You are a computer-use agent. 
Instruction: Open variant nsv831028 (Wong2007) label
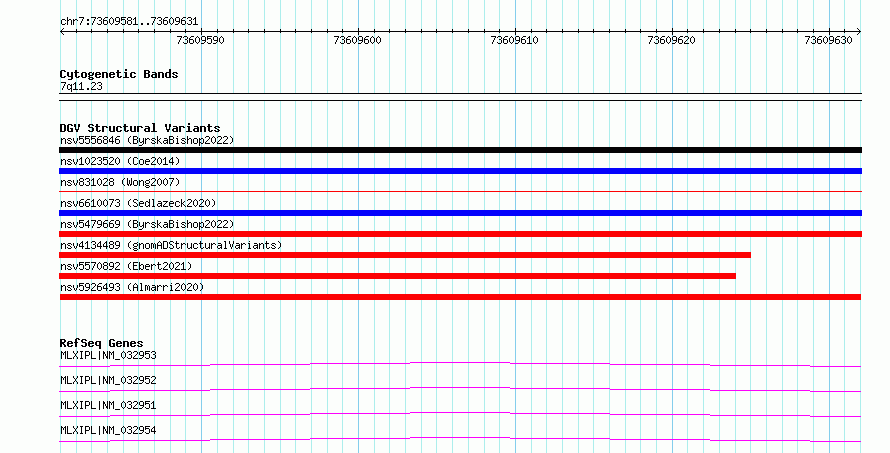click(x=120, y=182)
